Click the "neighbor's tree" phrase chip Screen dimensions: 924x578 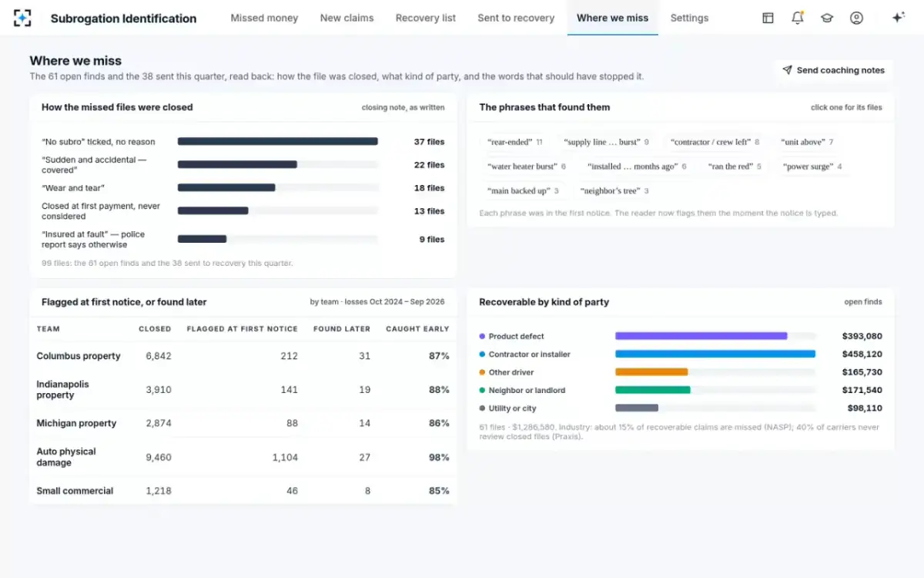pos(614,191)
